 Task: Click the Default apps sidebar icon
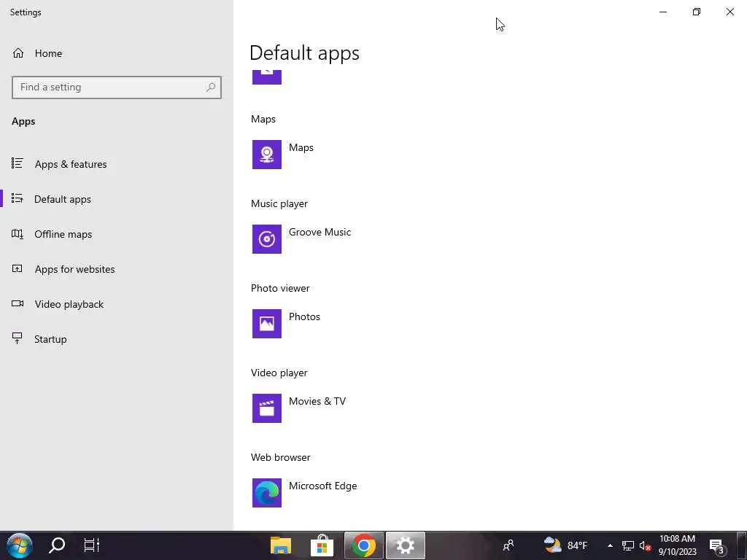[18, 198]
